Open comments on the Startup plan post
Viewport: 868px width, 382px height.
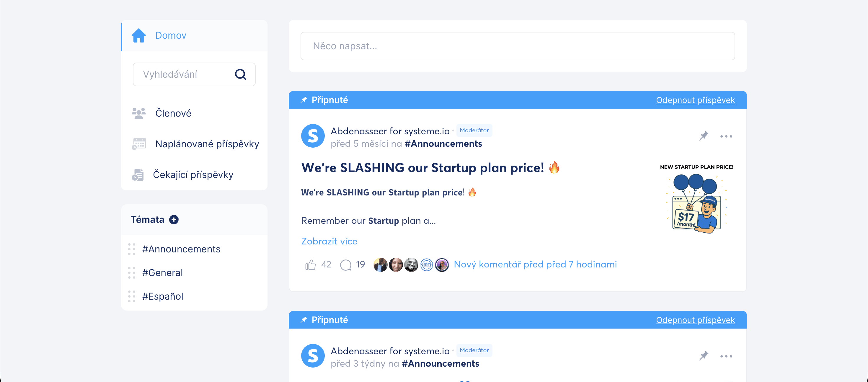pos(346,265)
